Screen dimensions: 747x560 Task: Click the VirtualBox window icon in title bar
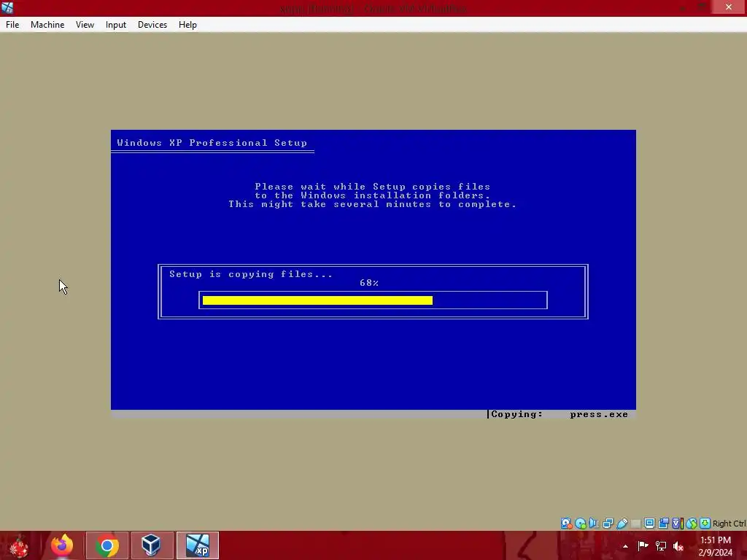[x=7, y=7]
